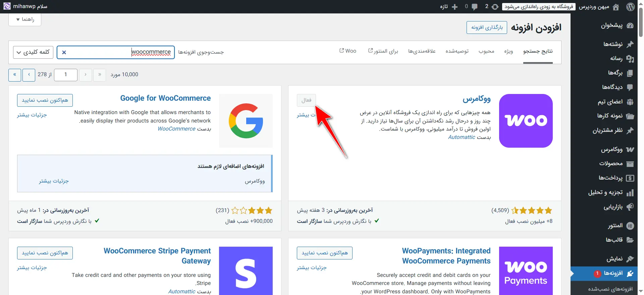Select the نتایج جستجو tab
Screen dimensions: 644x295
[538, 51]
